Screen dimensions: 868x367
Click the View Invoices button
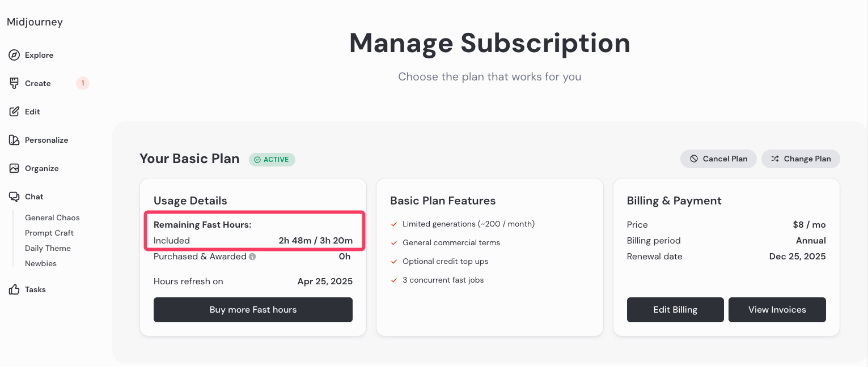pos(777,310)
